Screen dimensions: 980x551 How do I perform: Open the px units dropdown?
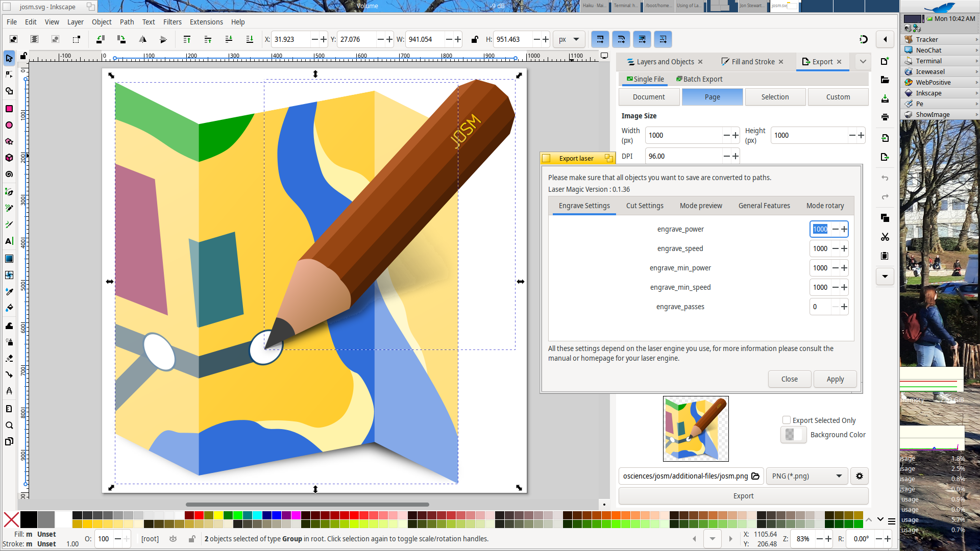[569, 39]
